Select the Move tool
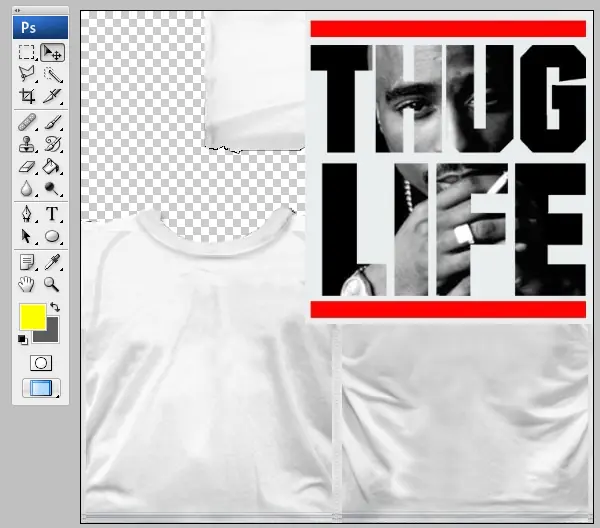600x528 pixels. (52, 52)
